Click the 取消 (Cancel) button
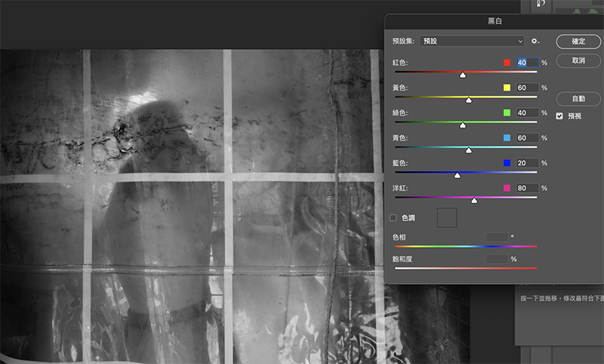 coord(578,60)
